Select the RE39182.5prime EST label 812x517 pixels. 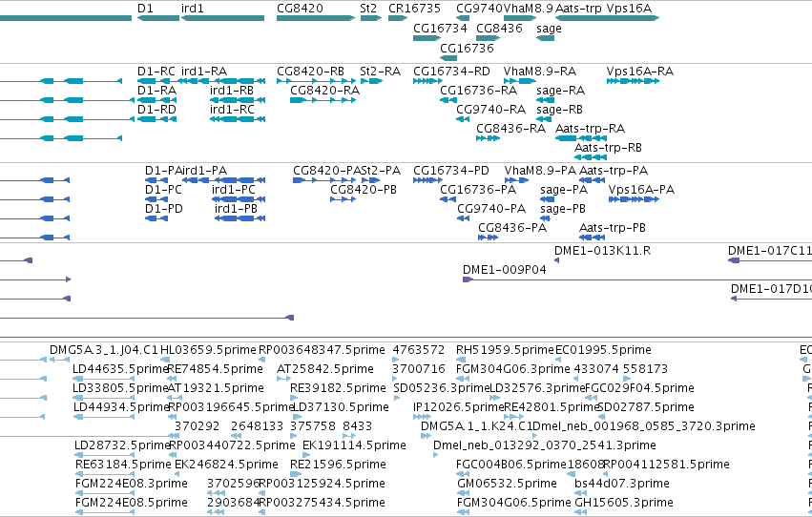click(x=338, y=388)
